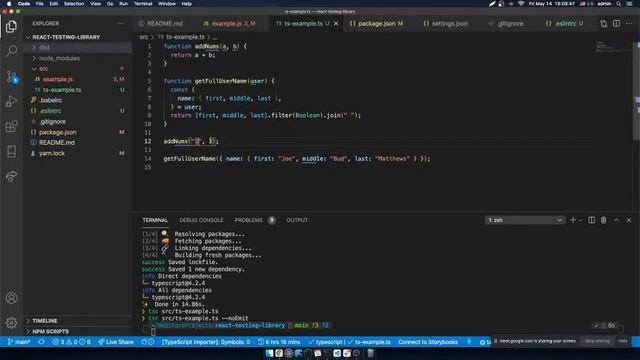Open the DEBUG CONSOLE panel tab

(x=201, y=220)
